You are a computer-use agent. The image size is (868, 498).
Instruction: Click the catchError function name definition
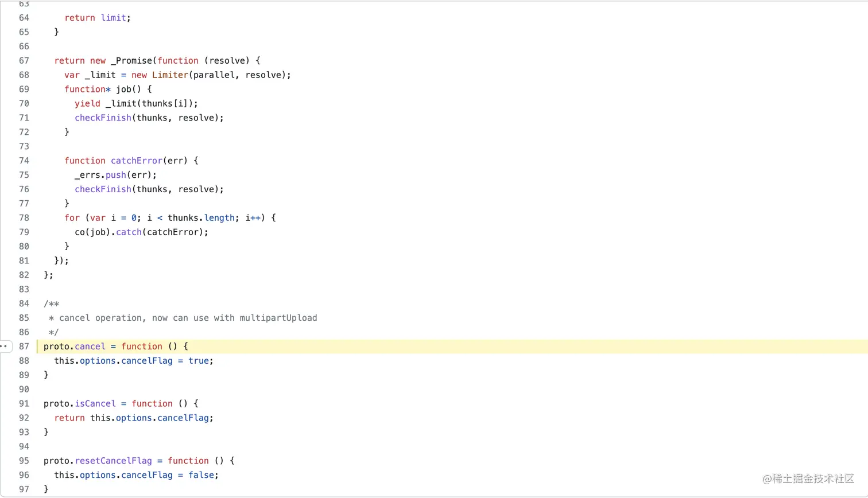(137, 161)
